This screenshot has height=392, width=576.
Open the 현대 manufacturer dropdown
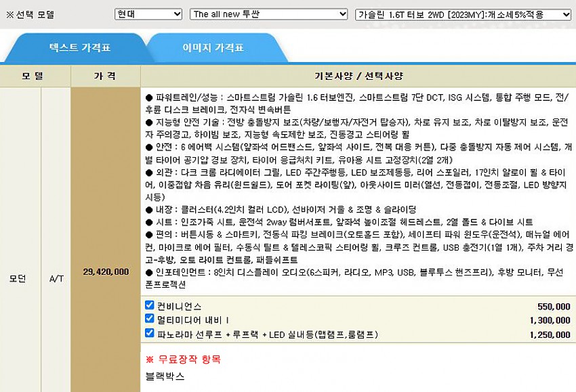click(148, 14)
